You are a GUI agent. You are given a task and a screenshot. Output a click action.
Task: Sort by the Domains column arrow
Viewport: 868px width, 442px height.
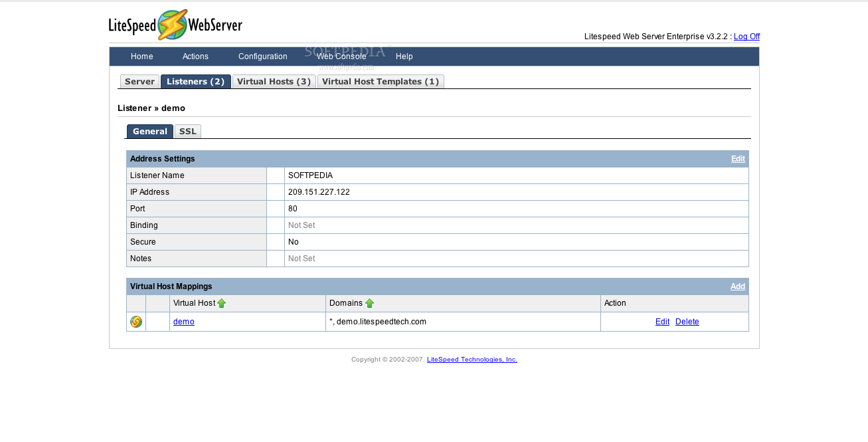point(370,302)
